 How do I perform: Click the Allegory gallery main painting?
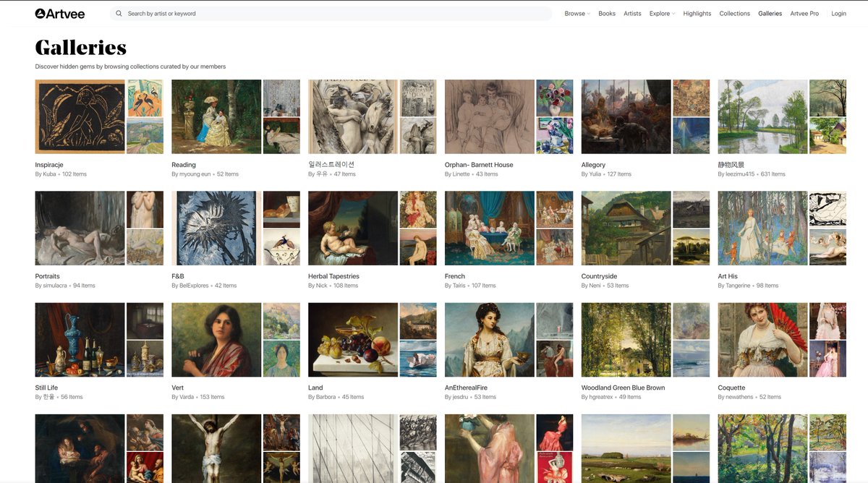[626, 116]
